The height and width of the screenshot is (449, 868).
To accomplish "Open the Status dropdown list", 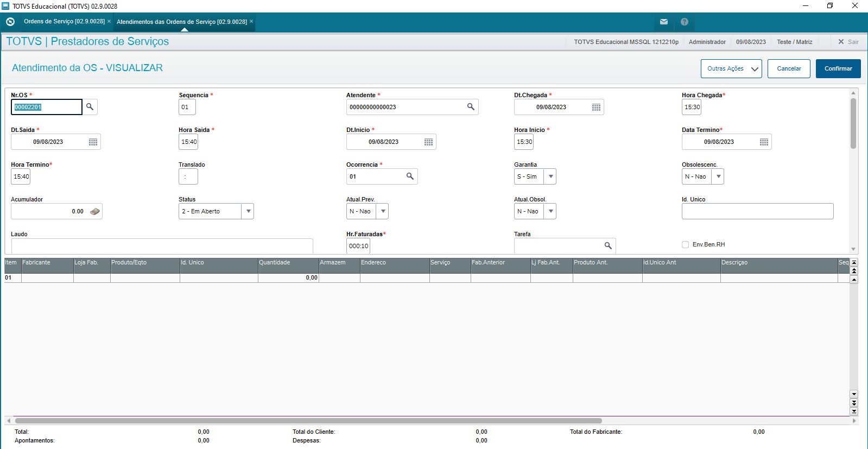I will (248, 211).
